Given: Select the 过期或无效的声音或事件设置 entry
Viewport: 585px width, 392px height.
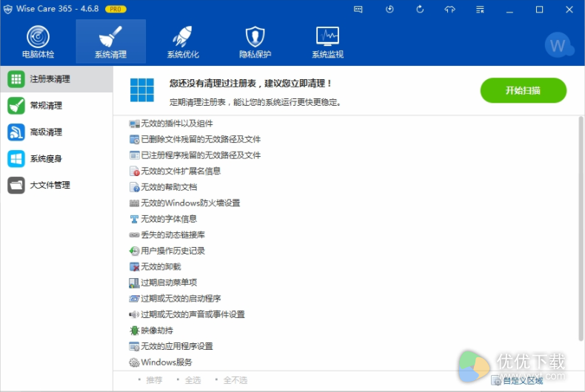Looking at the screenshot, I should (x=193, y=314).
